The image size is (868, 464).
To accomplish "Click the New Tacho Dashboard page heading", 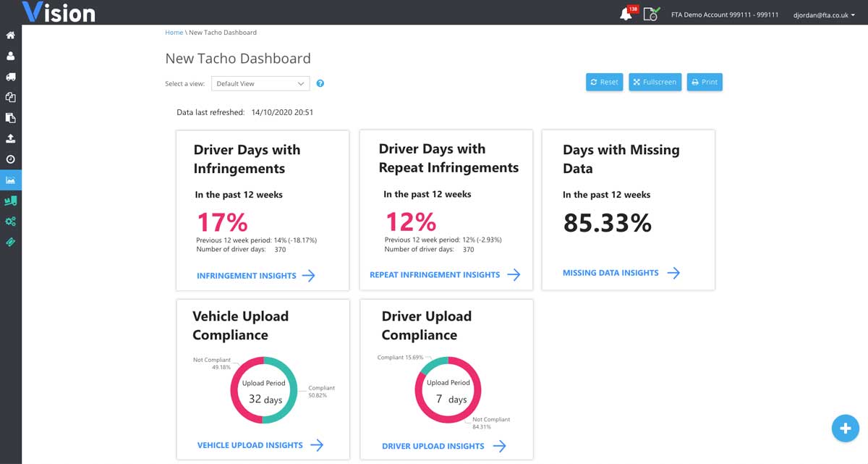I will [x=238, y=59].
